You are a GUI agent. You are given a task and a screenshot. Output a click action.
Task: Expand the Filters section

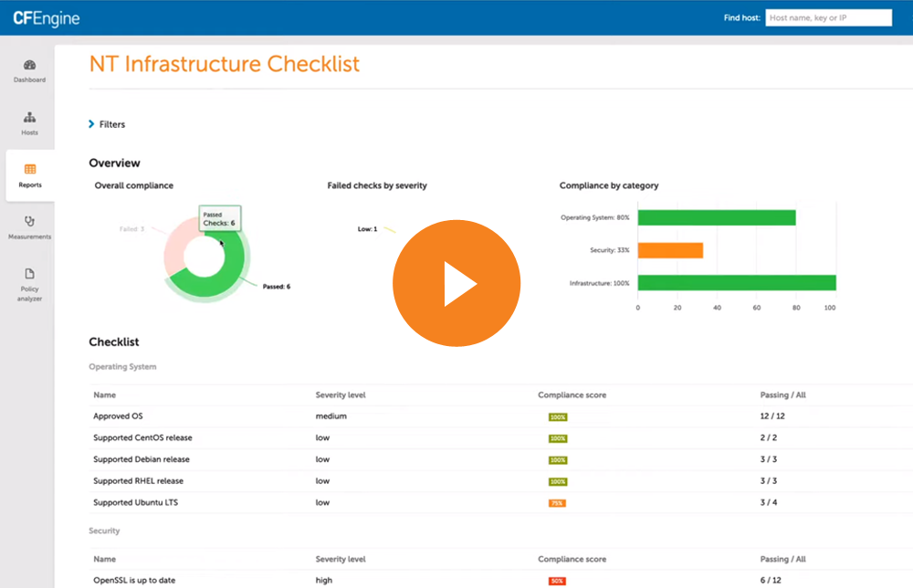coord(107,123)
